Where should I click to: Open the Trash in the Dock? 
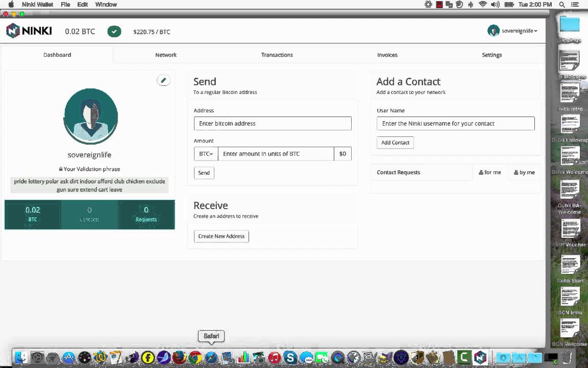[567, 357]
